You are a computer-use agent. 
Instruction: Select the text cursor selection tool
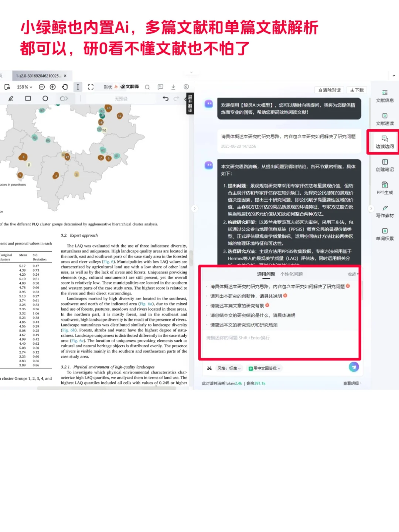(x=78, y=87)
